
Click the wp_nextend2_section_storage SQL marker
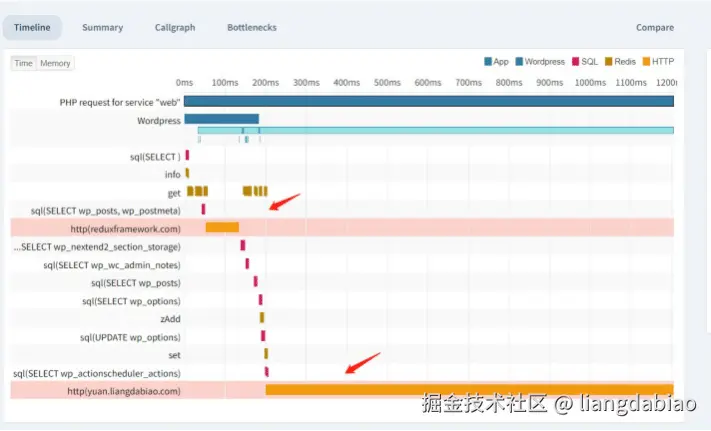(x=243, y=246)
